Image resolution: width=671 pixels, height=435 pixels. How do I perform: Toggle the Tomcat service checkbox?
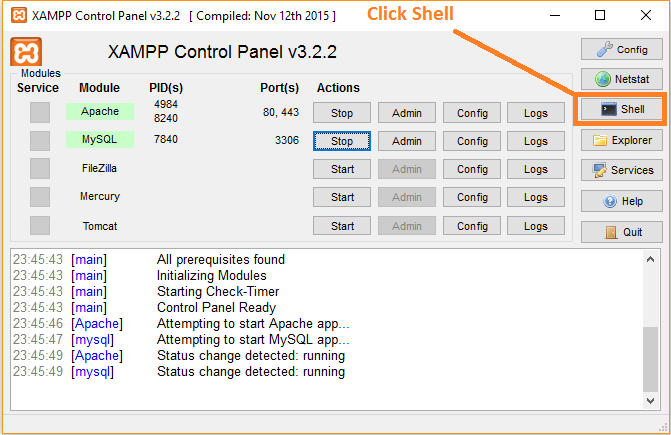pos(40,226)
